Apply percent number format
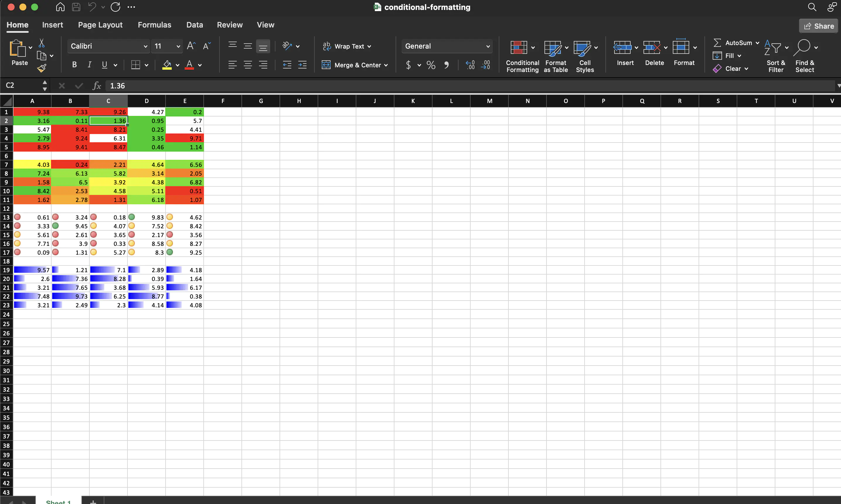This screenshot has height=504, width=841. pyautogui.click(x=430, y=65)
